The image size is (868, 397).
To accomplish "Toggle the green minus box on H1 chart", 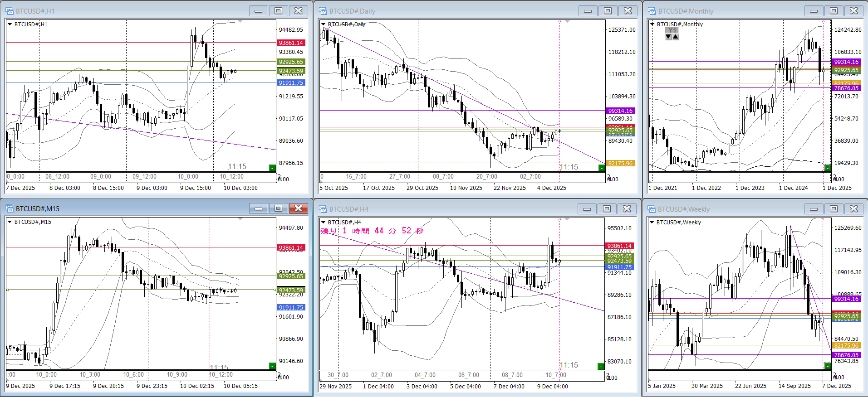I will pyautogui.click(x=272, y=168).
